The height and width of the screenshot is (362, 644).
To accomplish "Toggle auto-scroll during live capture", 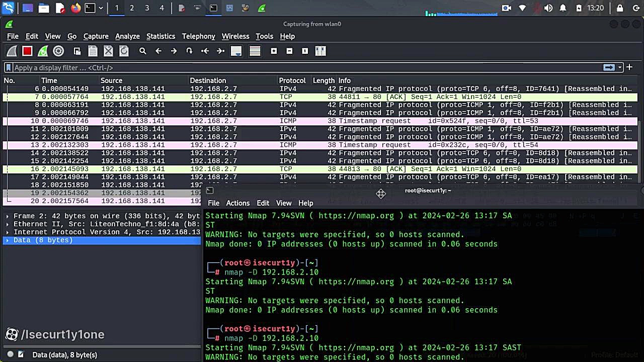I will tap(236, 51).
